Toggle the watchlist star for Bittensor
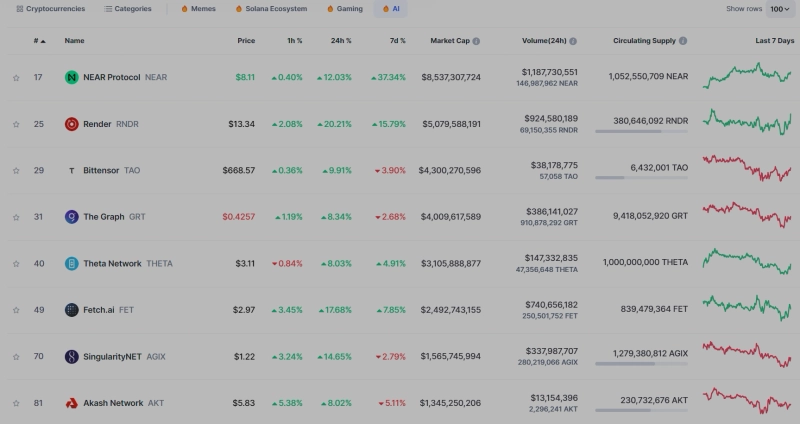The width and height of the screenshot is (800, 424). coord(16,171)
